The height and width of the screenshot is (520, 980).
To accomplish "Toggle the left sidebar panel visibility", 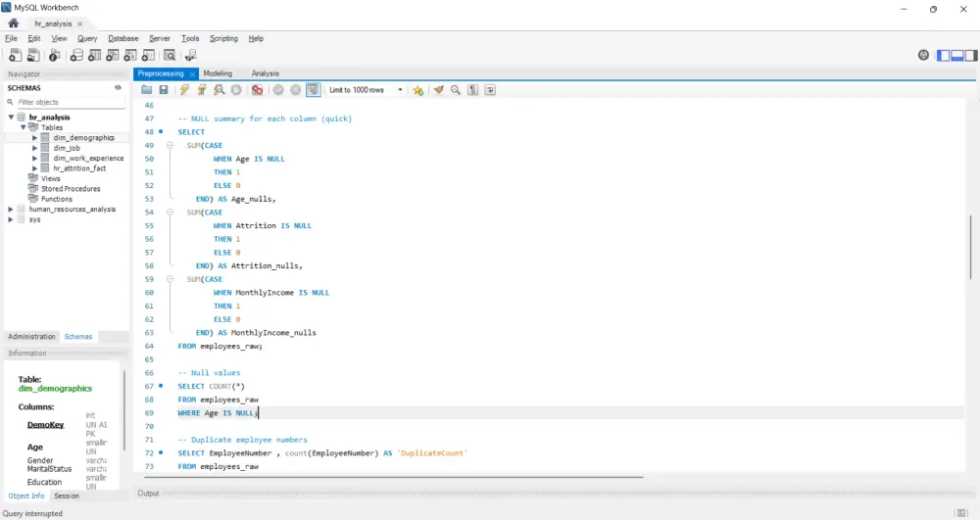I will point(943,56).
